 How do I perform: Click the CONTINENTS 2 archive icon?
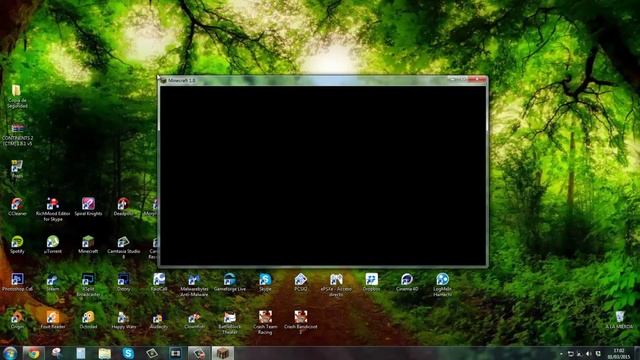[17, 135]
